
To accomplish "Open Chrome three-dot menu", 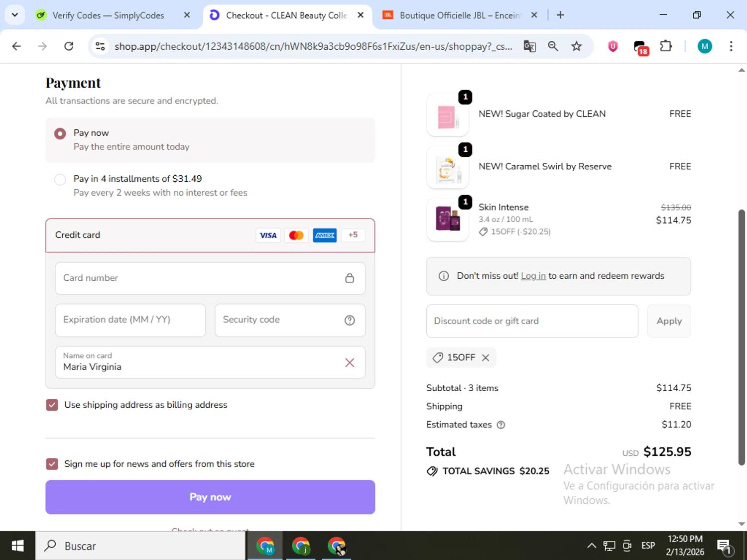I will click(731, 46).
